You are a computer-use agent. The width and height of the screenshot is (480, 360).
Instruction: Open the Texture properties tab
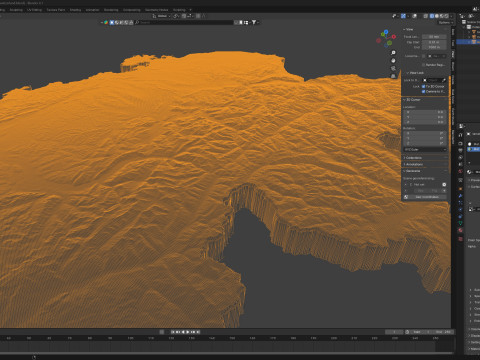[x=461, y=239]
